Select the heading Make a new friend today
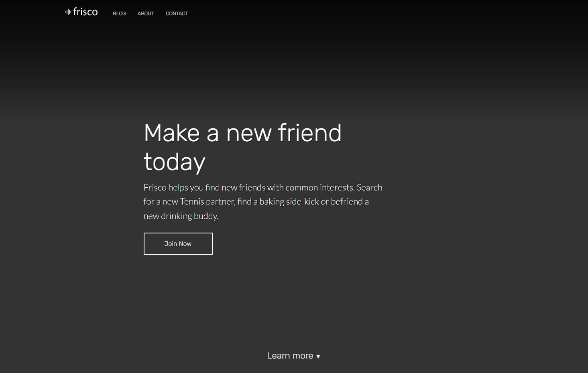This screenshot has width=588, height=373. (242, 147)
